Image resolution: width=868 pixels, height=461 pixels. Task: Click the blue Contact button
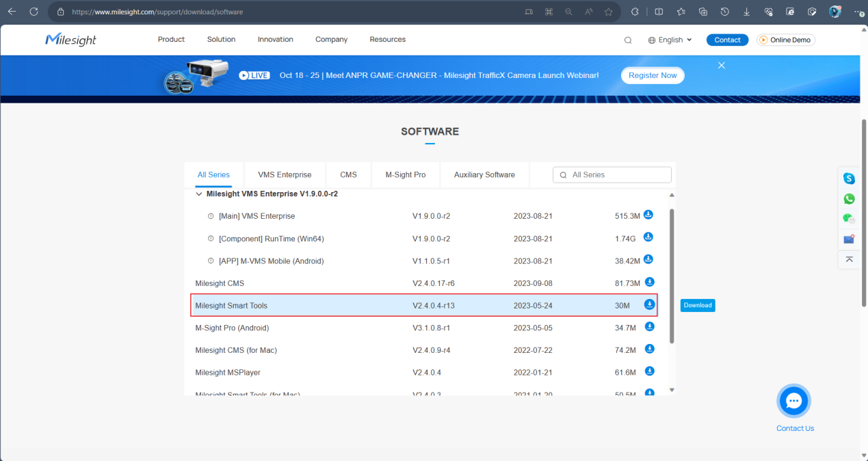[727, 40]
